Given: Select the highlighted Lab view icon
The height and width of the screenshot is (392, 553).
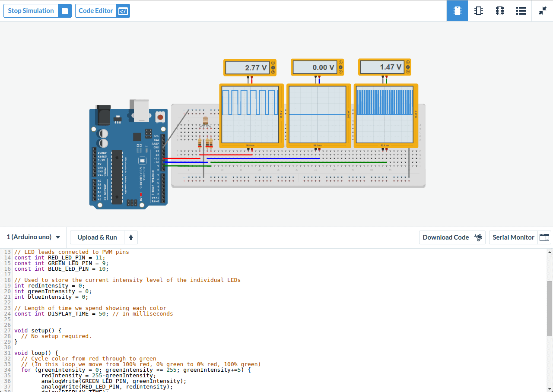Looking at the screenshot, I should click(x=457, y=11).
